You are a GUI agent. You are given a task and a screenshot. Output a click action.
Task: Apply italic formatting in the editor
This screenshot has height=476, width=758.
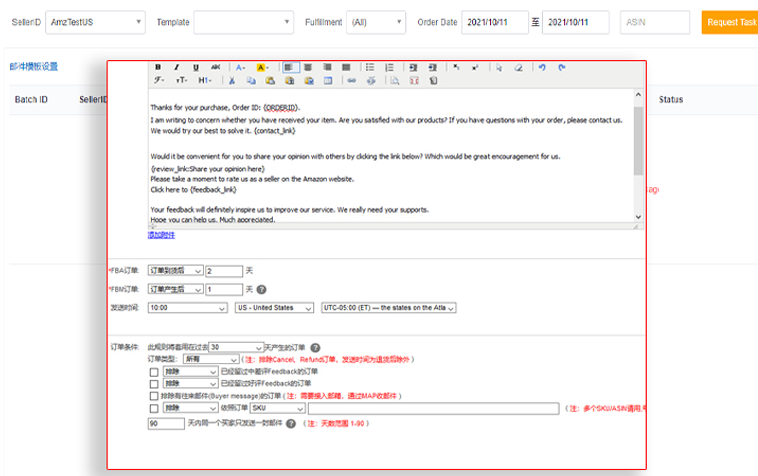(177, 67)
